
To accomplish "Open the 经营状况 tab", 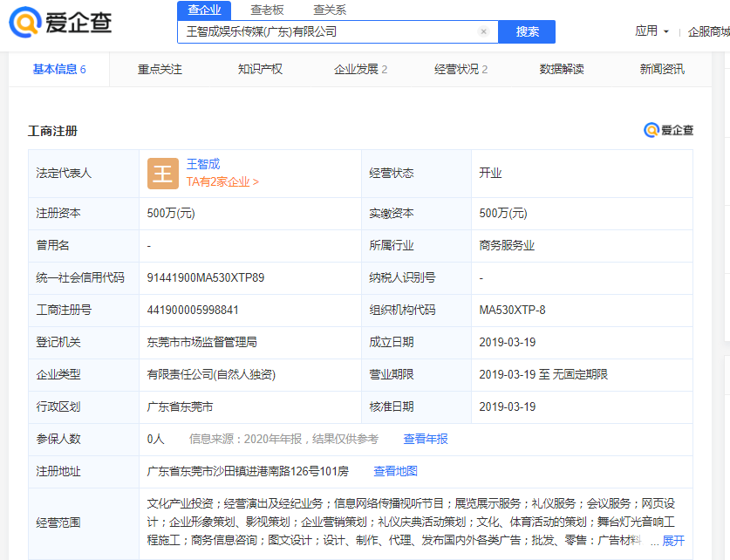I will [461, 70].
